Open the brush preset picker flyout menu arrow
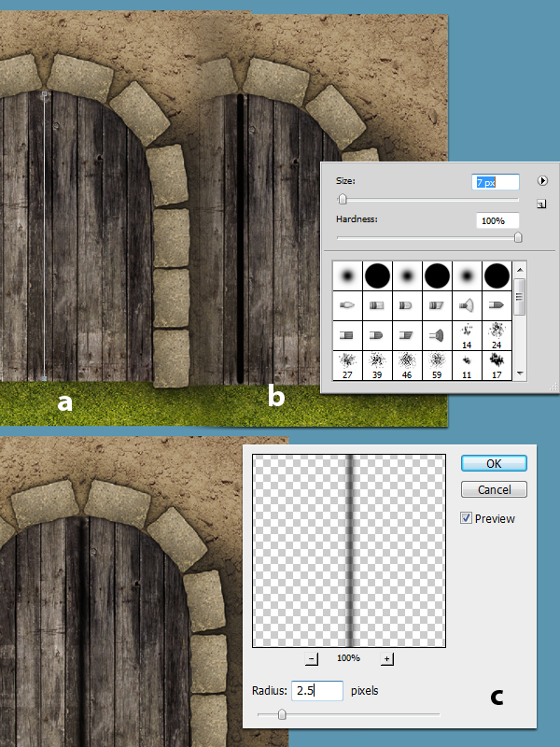This screenshot has width=560, height=747. 542,180
